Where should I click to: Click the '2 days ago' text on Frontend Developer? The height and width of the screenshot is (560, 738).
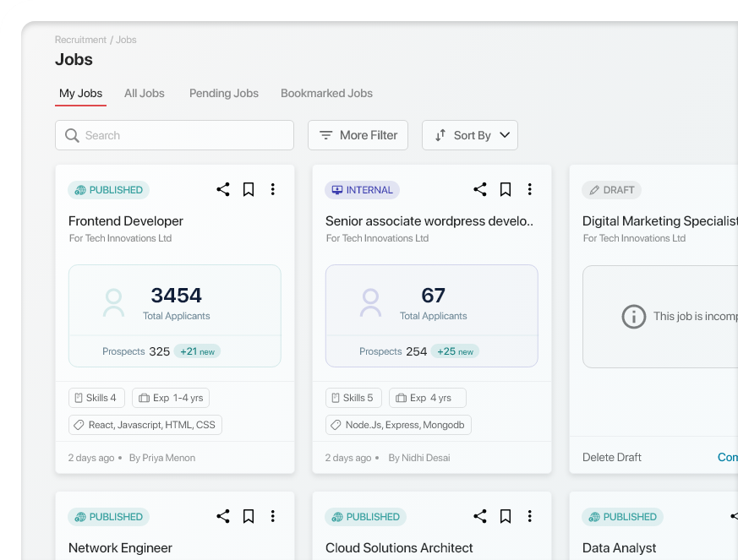91,458
